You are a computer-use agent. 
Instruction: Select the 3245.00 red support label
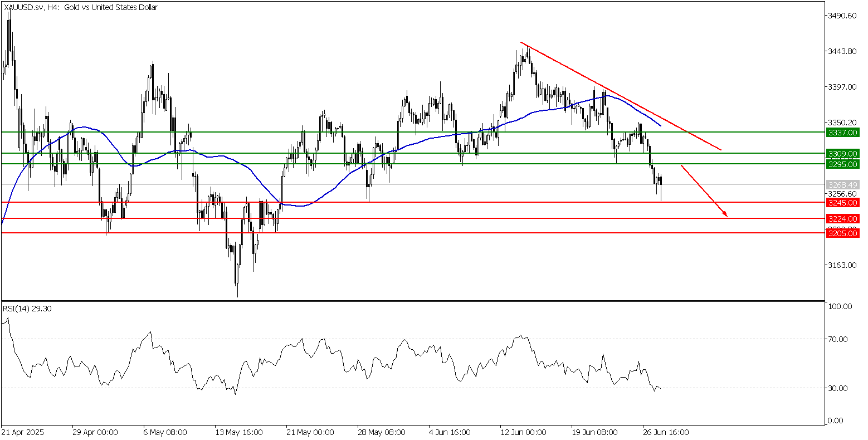843,203
